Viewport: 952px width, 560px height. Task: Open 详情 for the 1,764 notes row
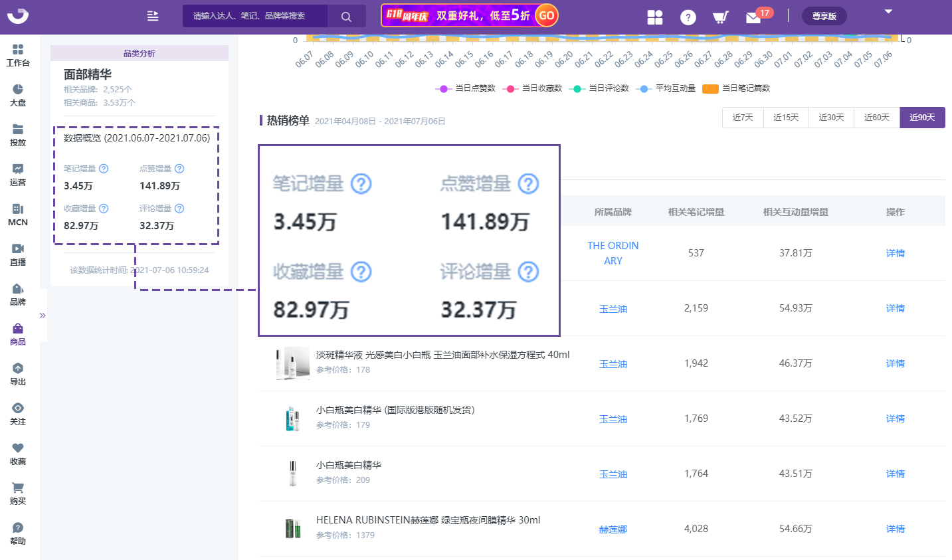[x=896, y=474]
